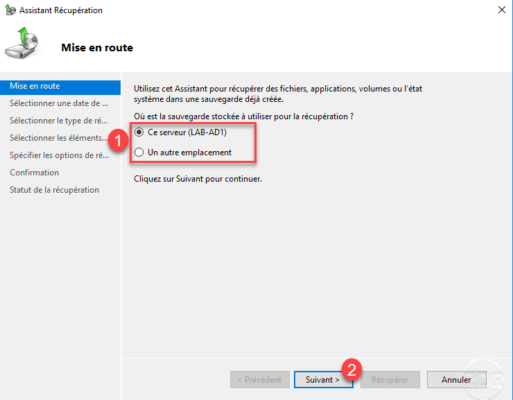
Task: Open 'Sélectionner une date de ...' step
Action: coord(59,103)
